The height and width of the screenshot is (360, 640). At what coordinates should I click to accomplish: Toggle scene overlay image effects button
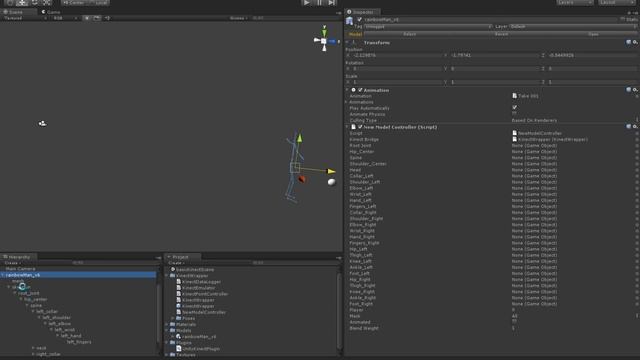pyautogui.click(x=96, y=18)
